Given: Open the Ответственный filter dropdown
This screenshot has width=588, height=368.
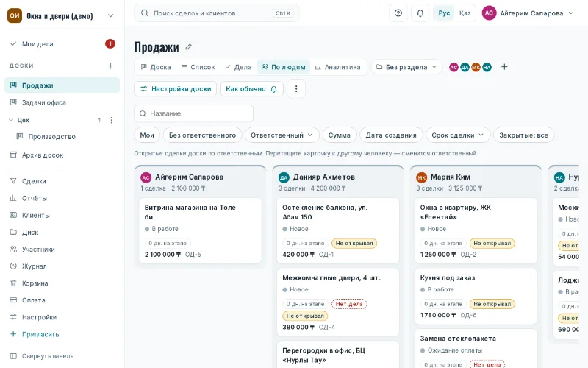Looking at the screenshot, I should pos(282,135).
